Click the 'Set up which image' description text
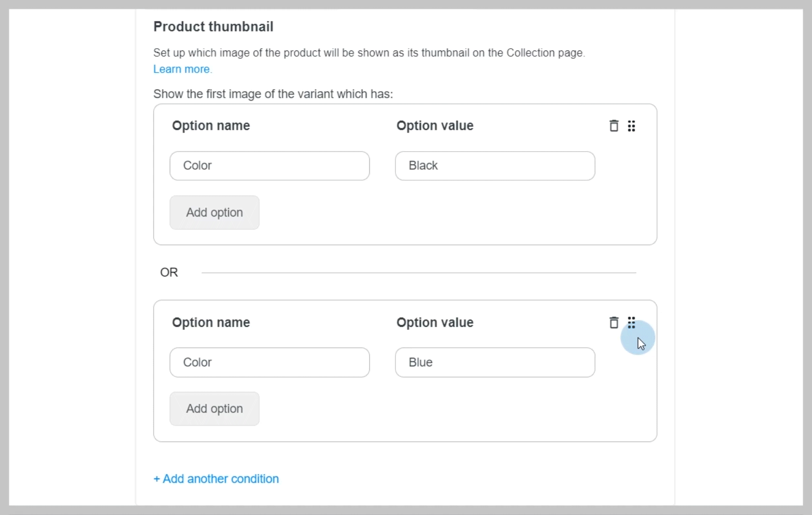The image size is (812, 515). [369, 53]
